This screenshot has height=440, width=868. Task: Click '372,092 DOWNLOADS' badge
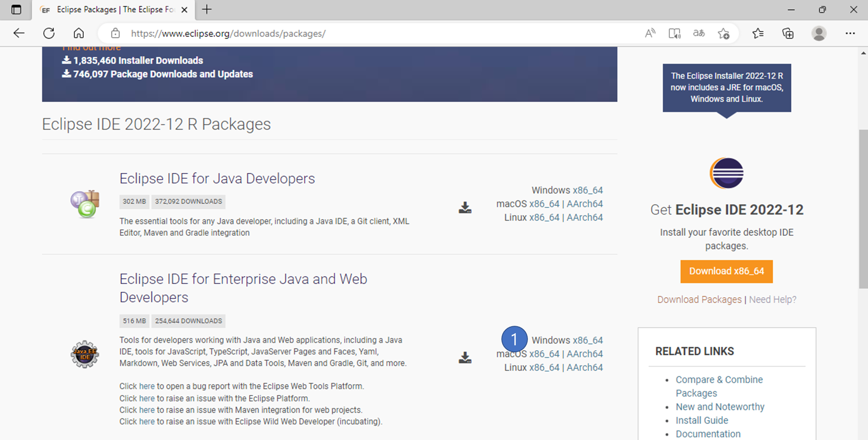tap(189, 202)
